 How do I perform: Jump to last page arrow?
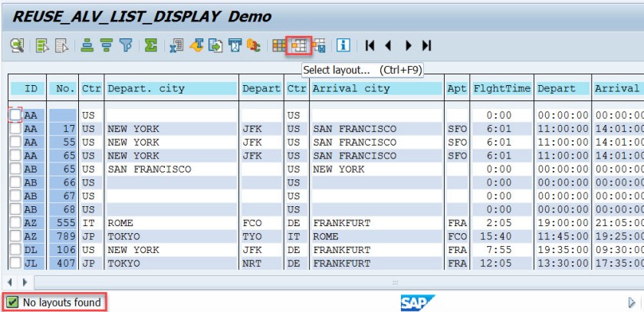(x=427, y=45)
